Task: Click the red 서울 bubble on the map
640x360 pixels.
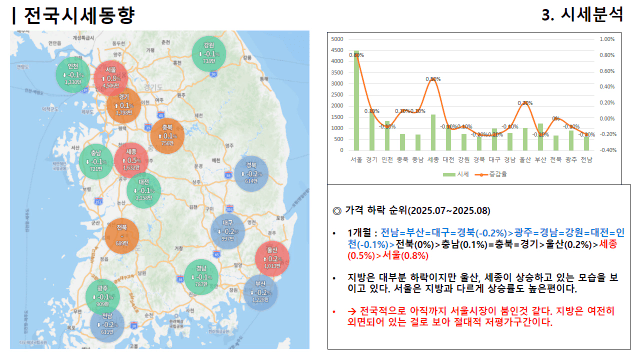Action: pos(111,78)
